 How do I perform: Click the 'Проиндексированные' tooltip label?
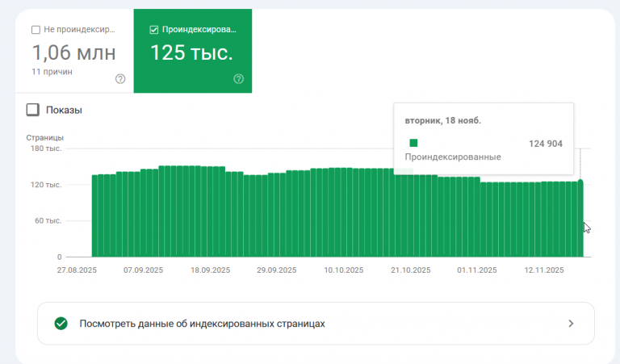click(x=453, y=157)
